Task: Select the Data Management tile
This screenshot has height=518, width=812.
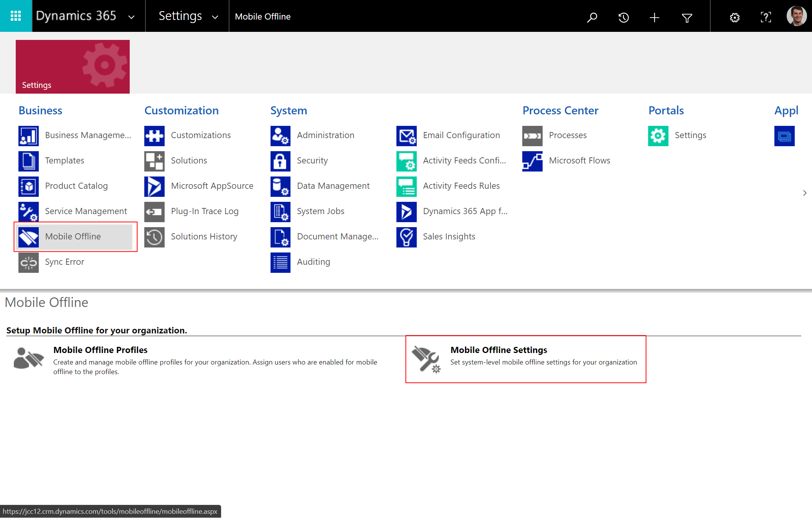Action: coord(332,186)
